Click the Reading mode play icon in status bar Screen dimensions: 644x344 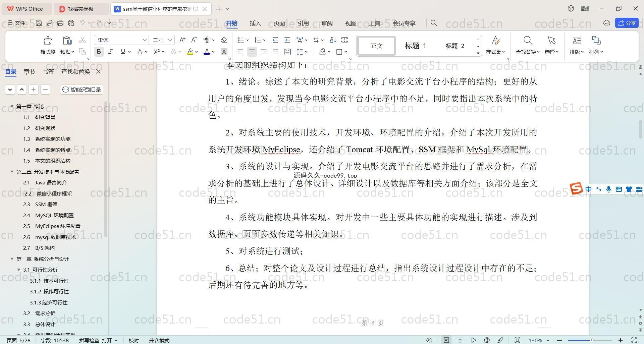(x=473, y=340)
